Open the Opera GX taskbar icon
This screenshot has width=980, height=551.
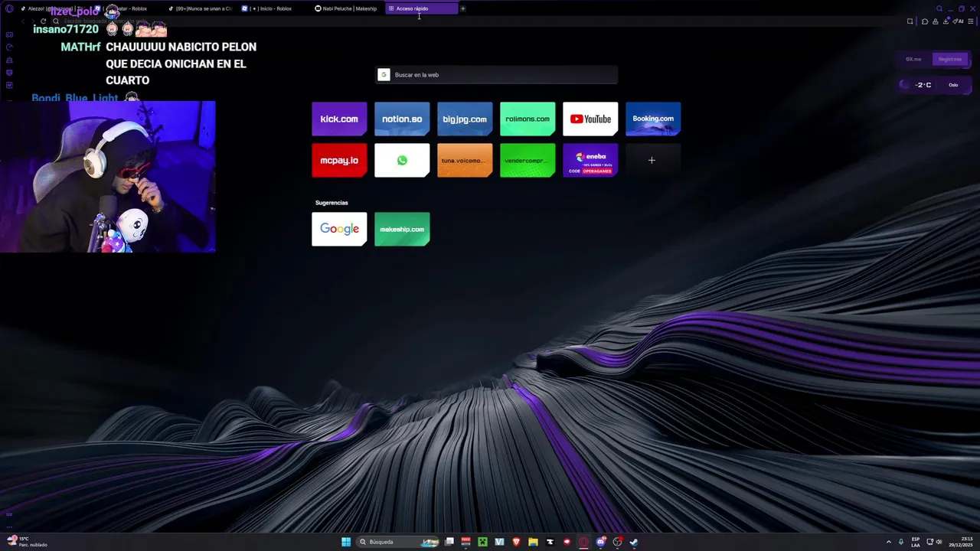583,542
